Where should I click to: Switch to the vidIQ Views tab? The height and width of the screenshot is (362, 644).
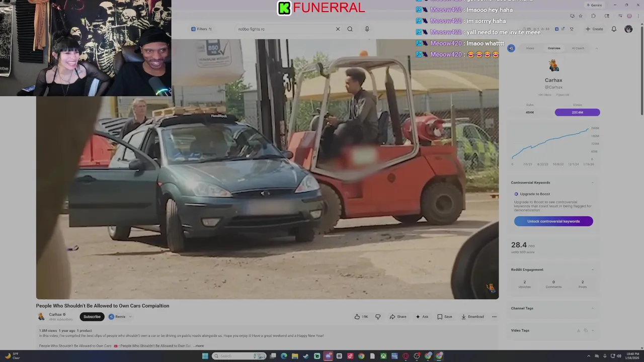coord(530,48)
